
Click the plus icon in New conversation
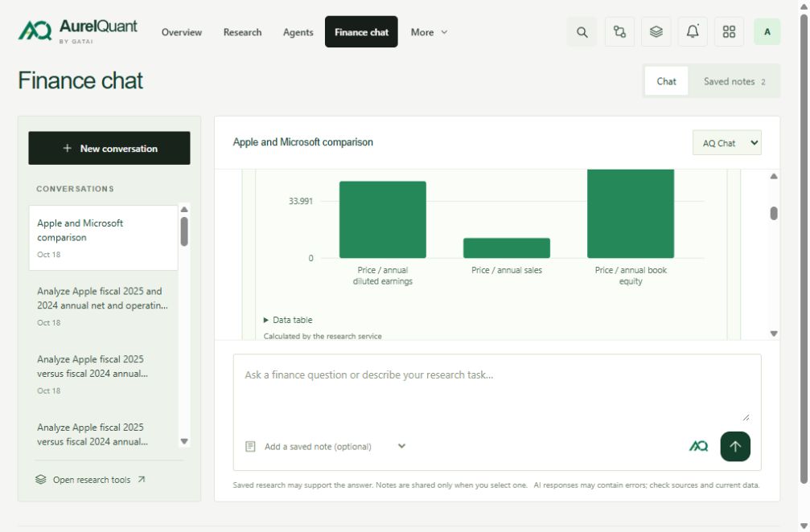[x=67, y=148]
